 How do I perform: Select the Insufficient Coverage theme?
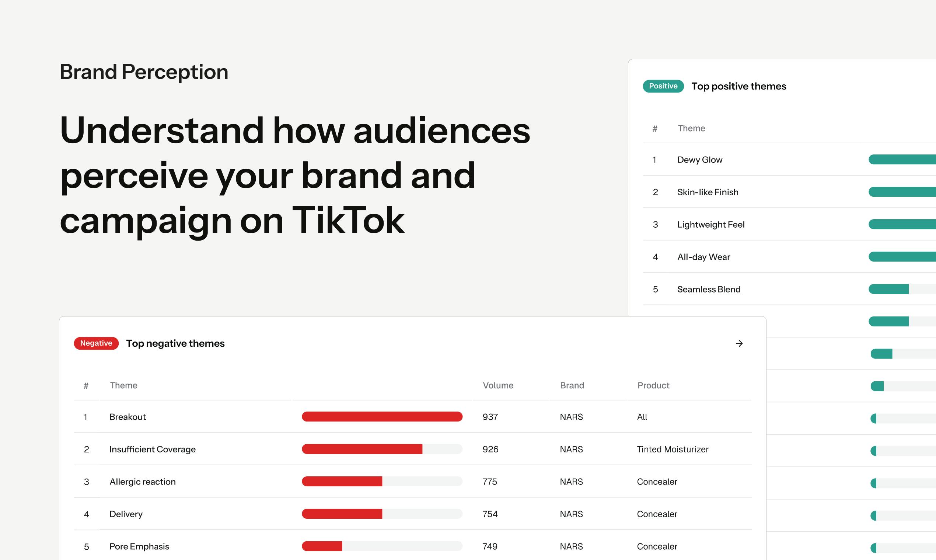[x=153, y=449]
